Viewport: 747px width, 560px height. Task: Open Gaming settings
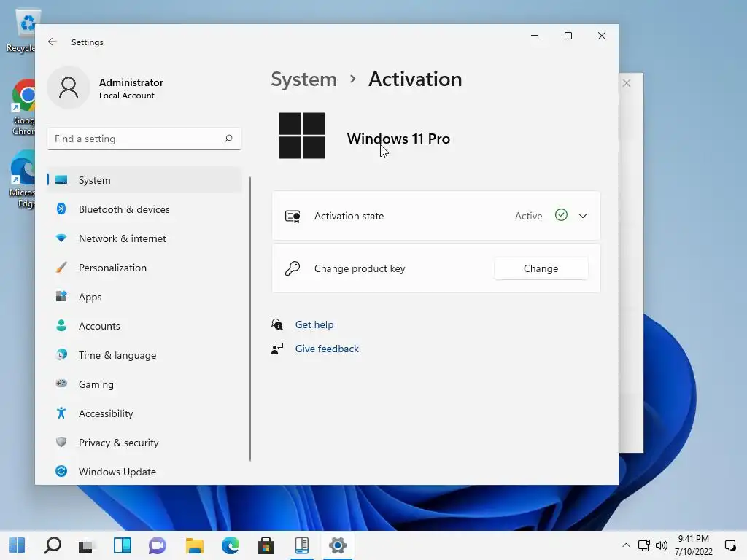[144, 384]
